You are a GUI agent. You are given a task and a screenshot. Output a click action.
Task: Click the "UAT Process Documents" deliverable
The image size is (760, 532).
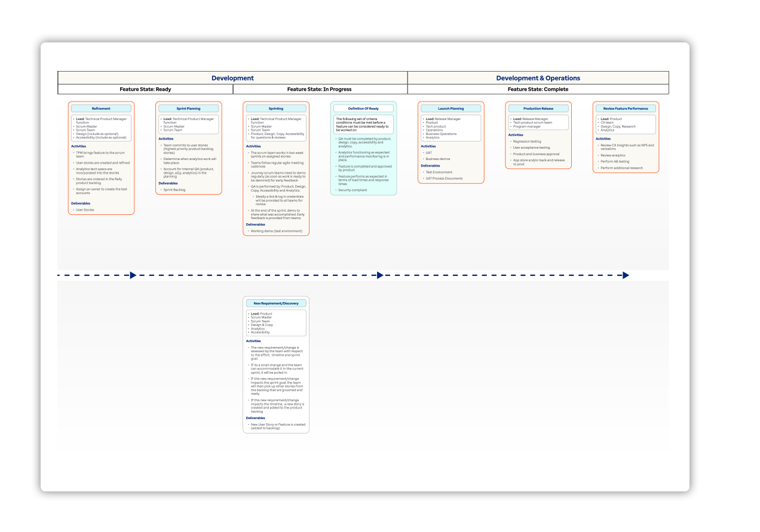pyautogui.click(x=444, y=178)
